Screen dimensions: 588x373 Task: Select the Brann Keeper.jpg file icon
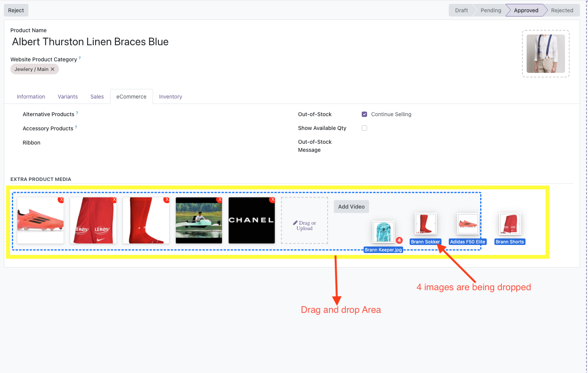pyautogui.click(x=384, y=232)
